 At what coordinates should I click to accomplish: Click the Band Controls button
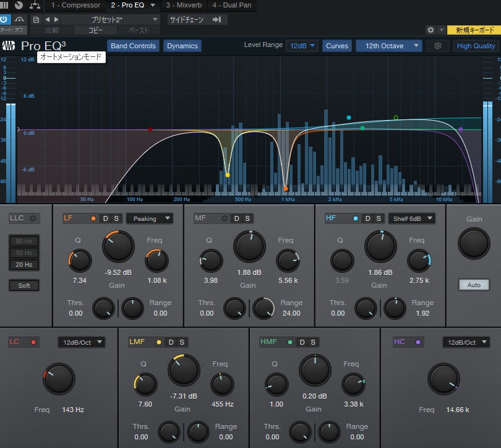click(133, 46)
